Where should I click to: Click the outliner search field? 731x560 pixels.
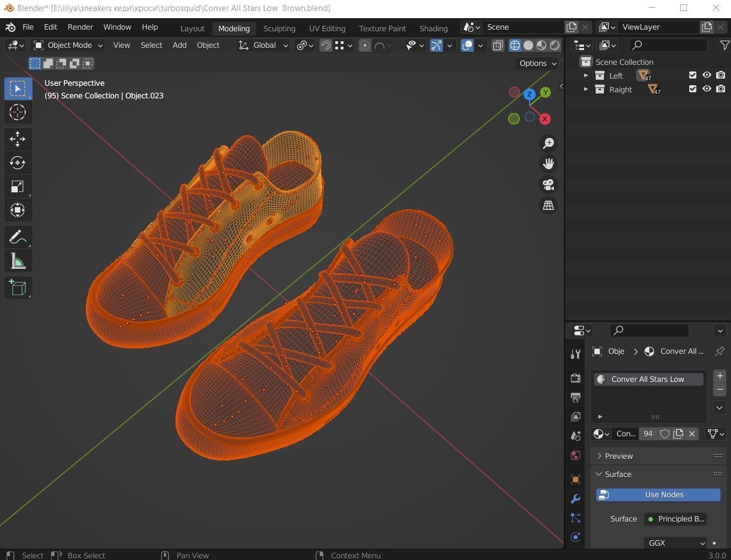coord(668,45)
